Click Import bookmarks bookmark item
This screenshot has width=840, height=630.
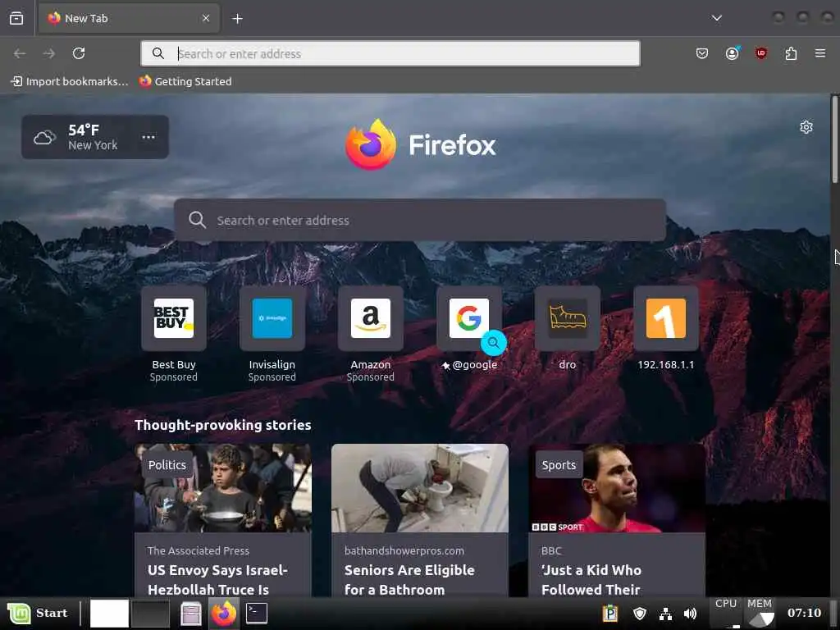pyautogui.click(x=70, y=81)
